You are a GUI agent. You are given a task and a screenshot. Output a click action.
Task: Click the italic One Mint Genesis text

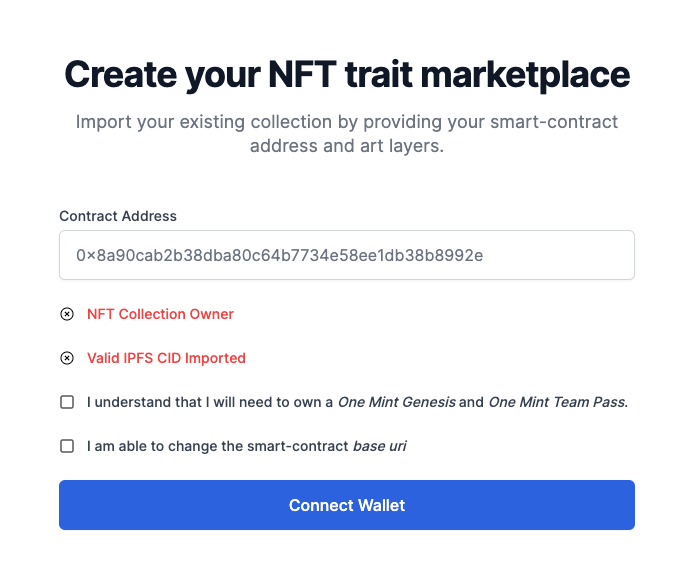pyautogui.click(x=397, y=402)
